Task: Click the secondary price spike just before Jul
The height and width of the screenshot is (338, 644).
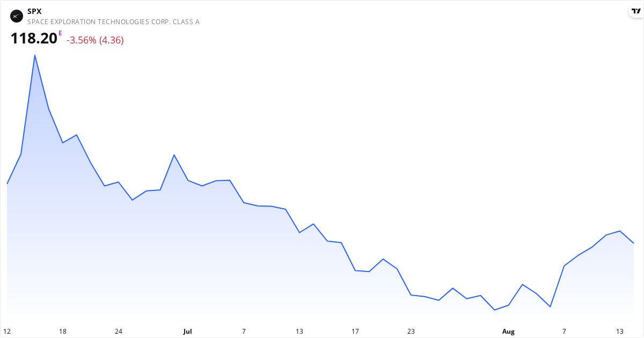Action: (x=174, y=155)
